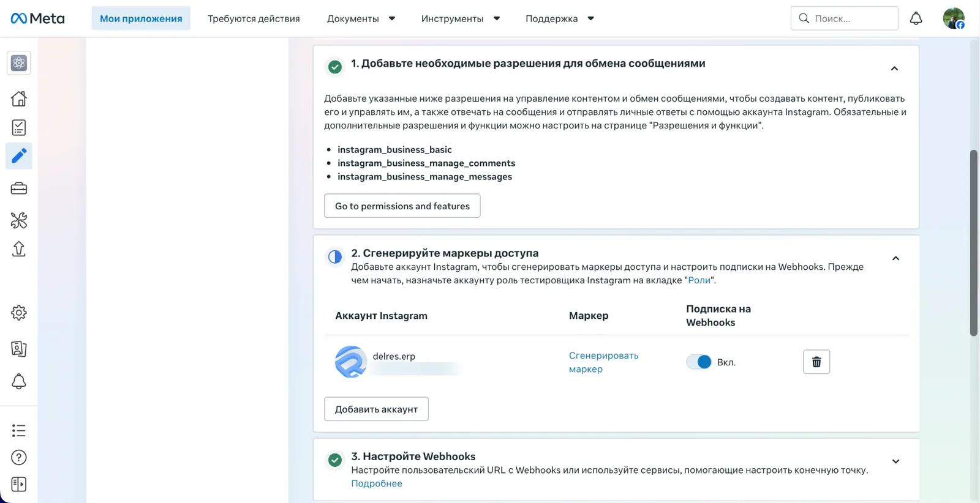Toggle the sidebar panel layout icon
Image resolution: width=980 pixels, height=503 pixels.
[x=19, y=485]
